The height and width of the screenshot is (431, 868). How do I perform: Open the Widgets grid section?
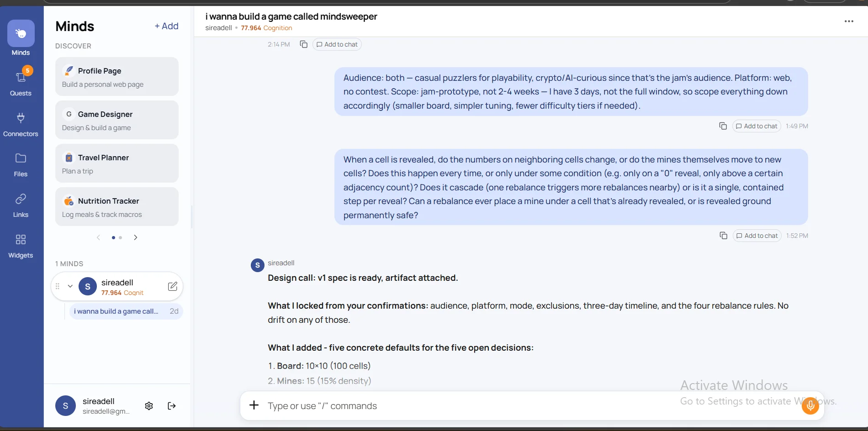click(x=21, y=246)
